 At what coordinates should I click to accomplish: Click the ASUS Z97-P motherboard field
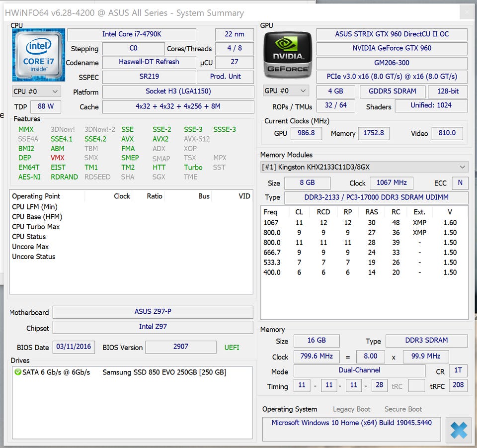pos(153,312)
